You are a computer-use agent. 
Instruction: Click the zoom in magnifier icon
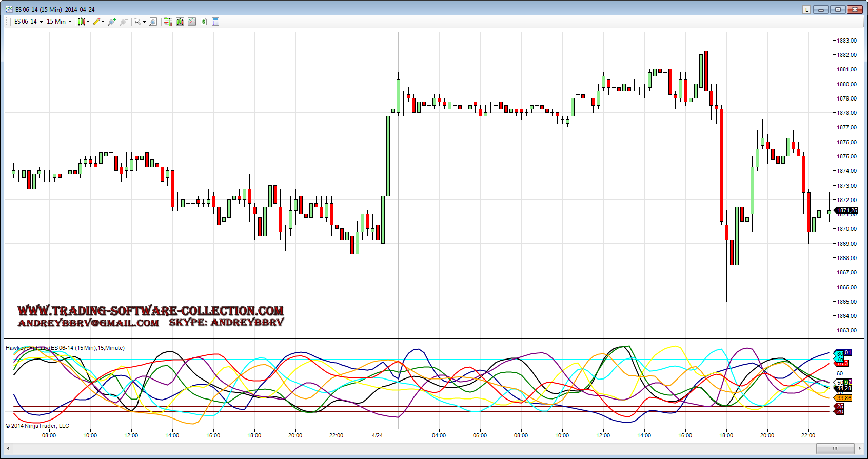tap(111, 22)
